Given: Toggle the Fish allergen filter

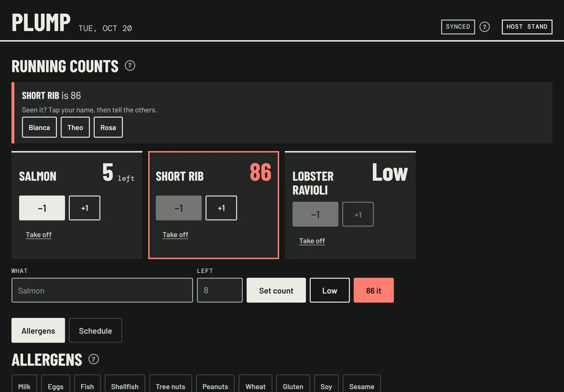Looking at the screenshot, I should coord(87,384).
